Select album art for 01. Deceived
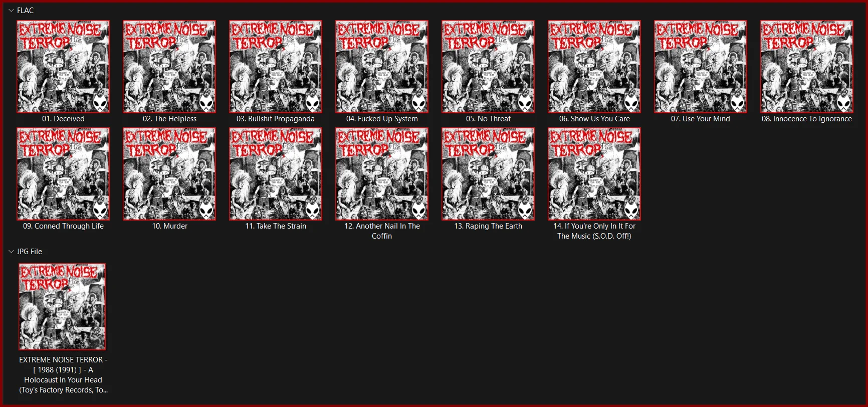Screen dimensions: 868x407 click(x=63, y=67)
